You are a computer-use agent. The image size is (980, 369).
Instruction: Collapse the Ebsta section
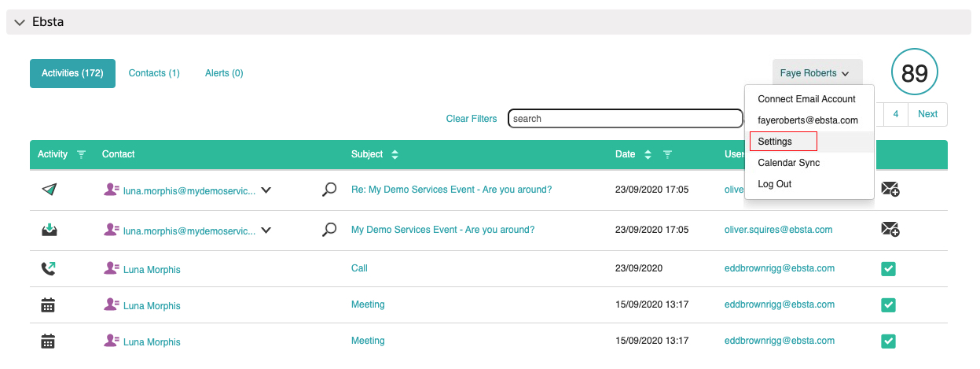pyautogui.click(x=20, y=22)
